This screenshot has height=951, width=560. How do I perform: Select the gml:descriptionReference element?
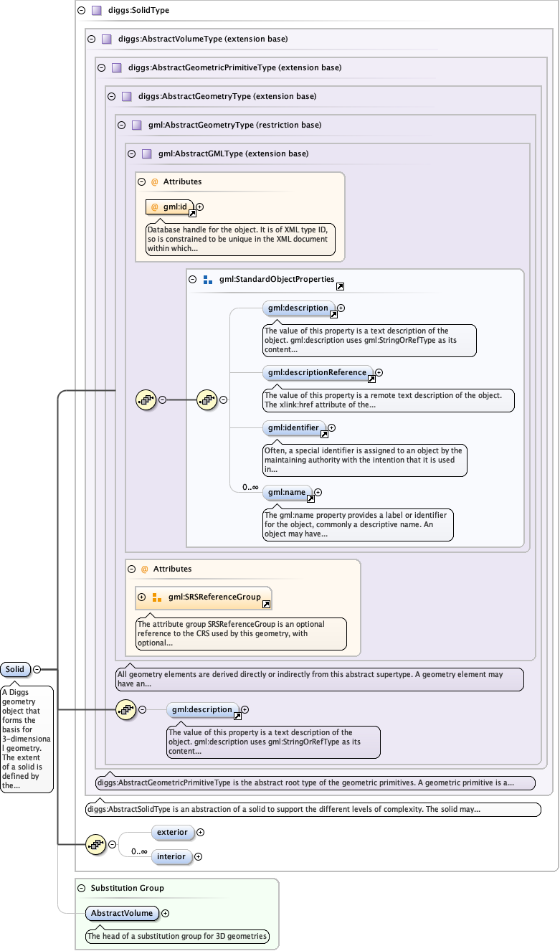click(316, 372)
